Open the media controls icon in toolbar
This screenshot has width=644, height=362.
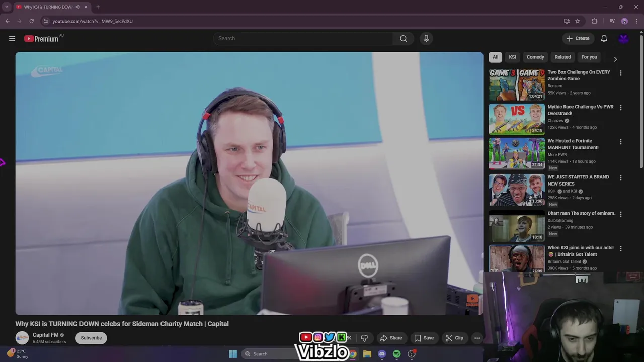[612, 21]
